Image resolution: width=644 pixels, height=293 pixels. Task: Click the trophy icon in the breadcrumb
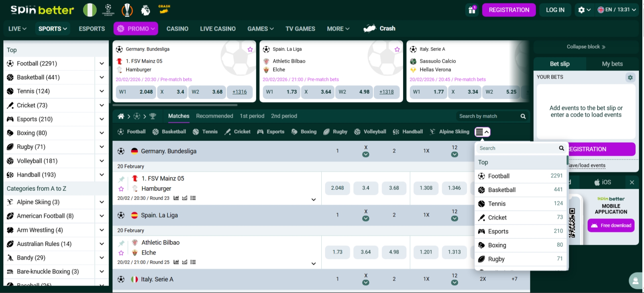153,116
